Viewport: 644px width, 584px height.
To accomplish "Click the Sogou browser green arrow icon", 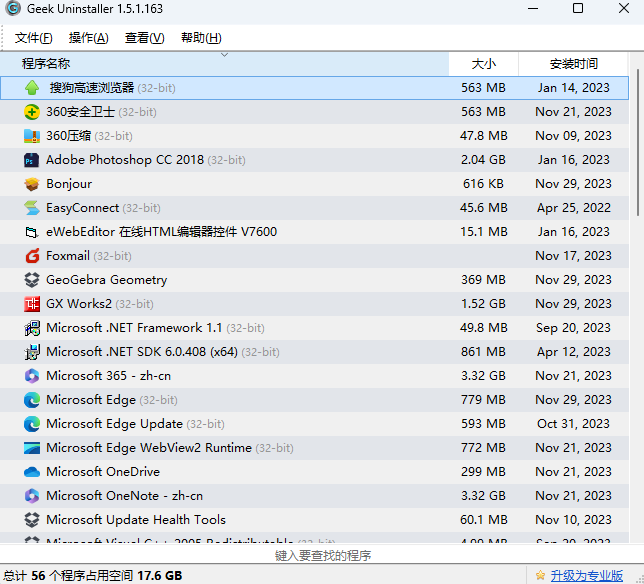I will click(32, 87).
